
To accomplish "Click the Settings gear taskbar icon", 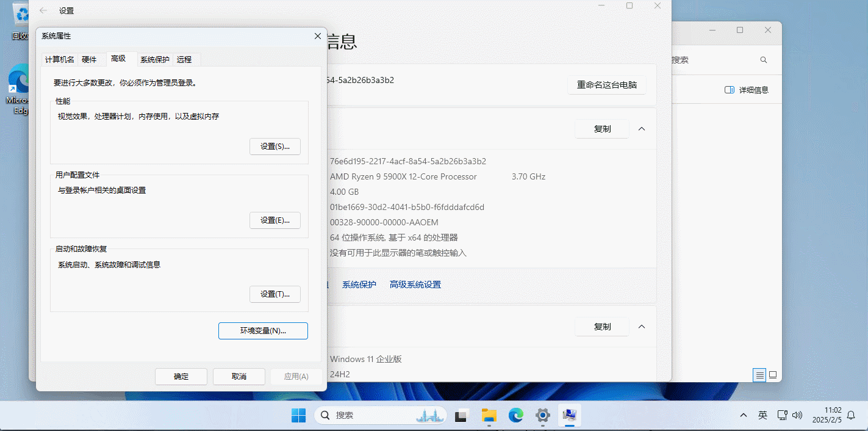I will pyautogui.click(x=542, y=416).
